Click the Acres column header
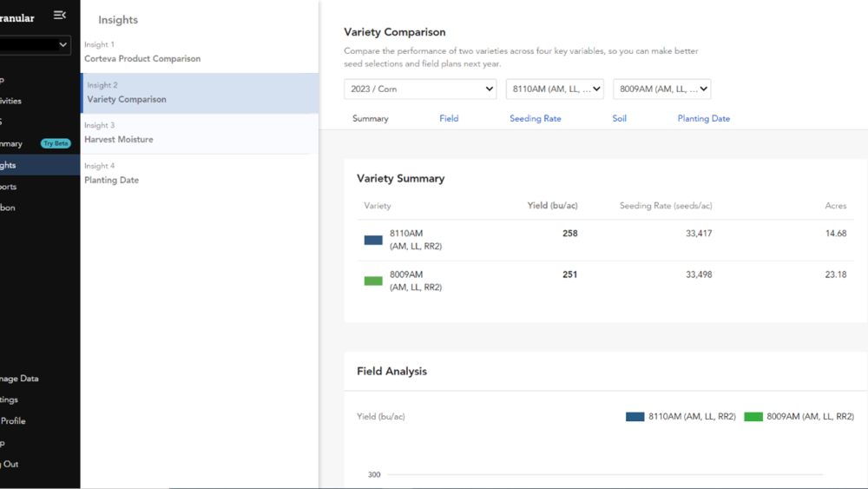The width and height of the screenshot is (868, 489). click(835, 207)
